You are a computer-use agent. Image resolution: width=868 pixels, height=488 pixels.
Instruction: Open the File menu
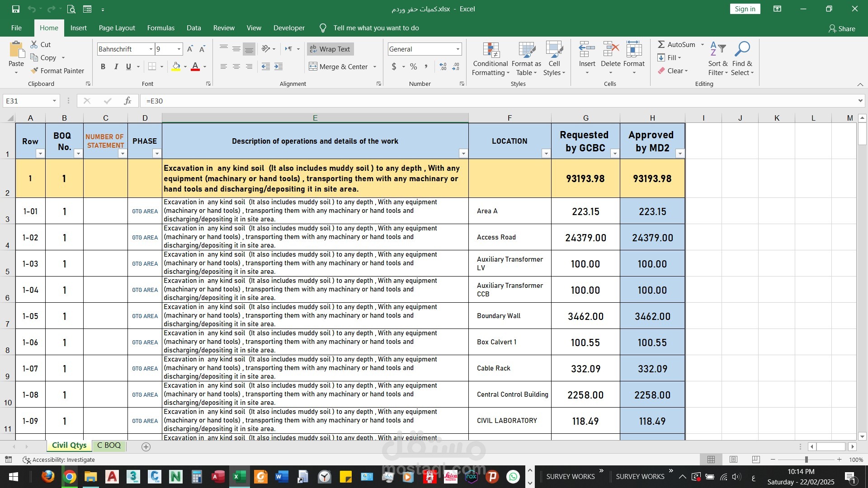click(16, 28)
